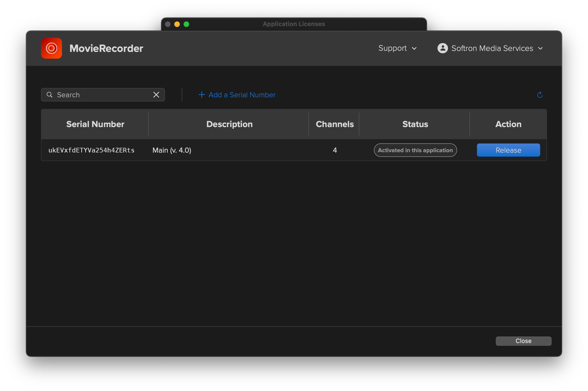Click the green zoom window button
588x391 pixels.
coord(186,24)
